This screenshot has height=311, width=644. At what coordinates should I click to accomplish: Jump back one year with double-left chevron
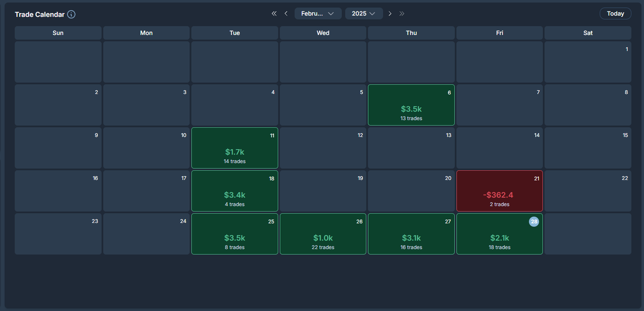(x=274, y=13)
